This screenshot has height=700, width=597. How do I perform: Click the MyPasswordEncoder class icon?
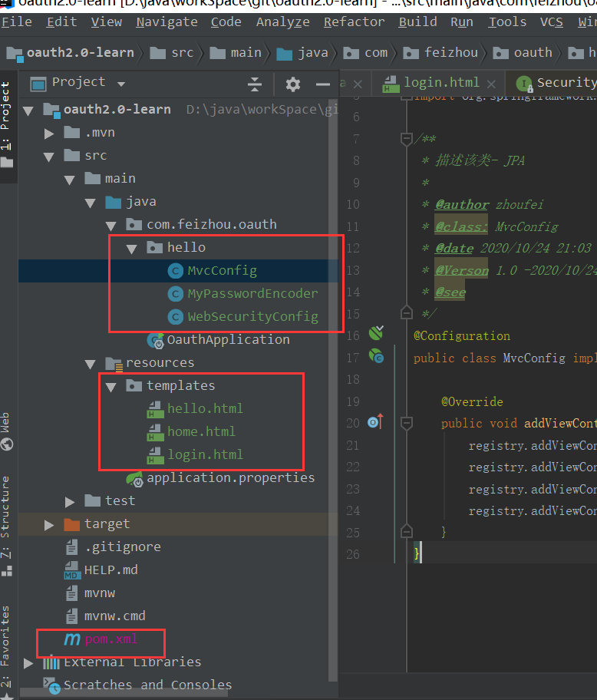176,294
